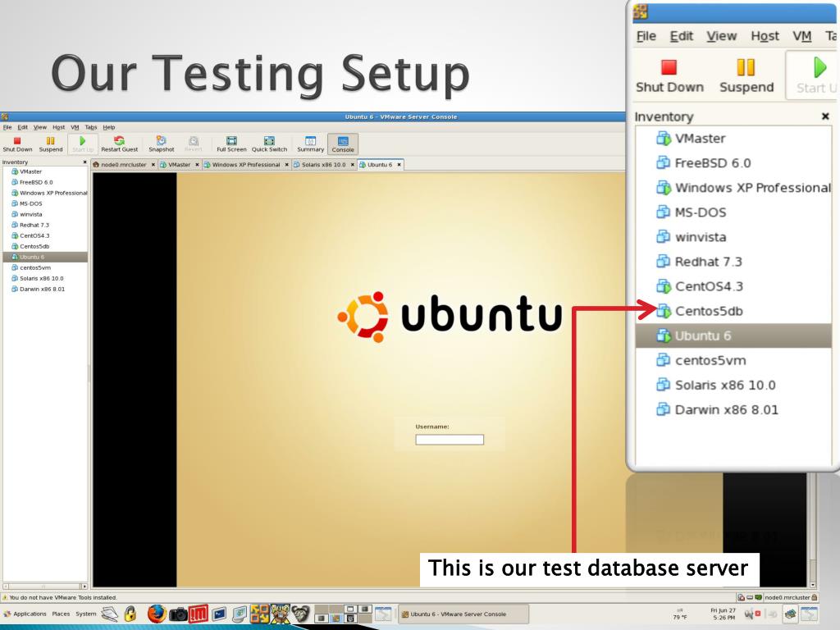Click the camera icon in the bottom panel
The image size is (840, 630).
(178, 614)
